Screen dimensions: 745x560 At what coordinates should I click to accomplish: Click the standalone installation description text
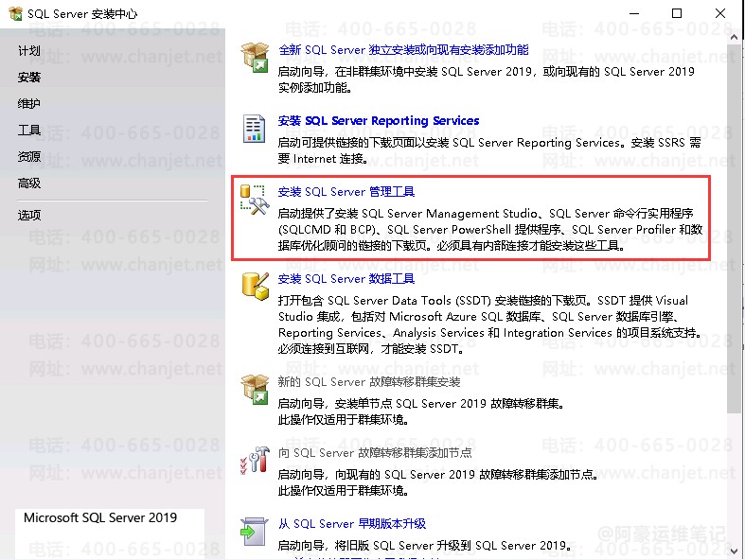pos(486,79)
